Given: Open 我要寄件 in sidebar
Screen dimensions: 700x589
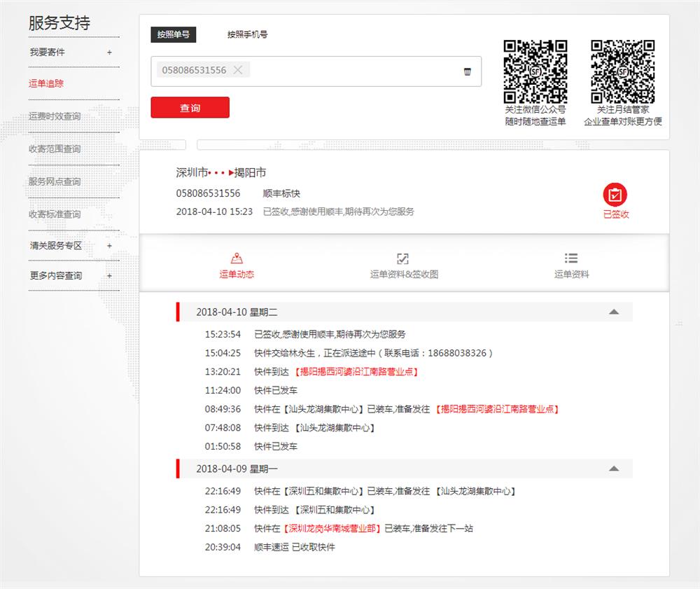Looking at the screenshot, I should (48, 52).
